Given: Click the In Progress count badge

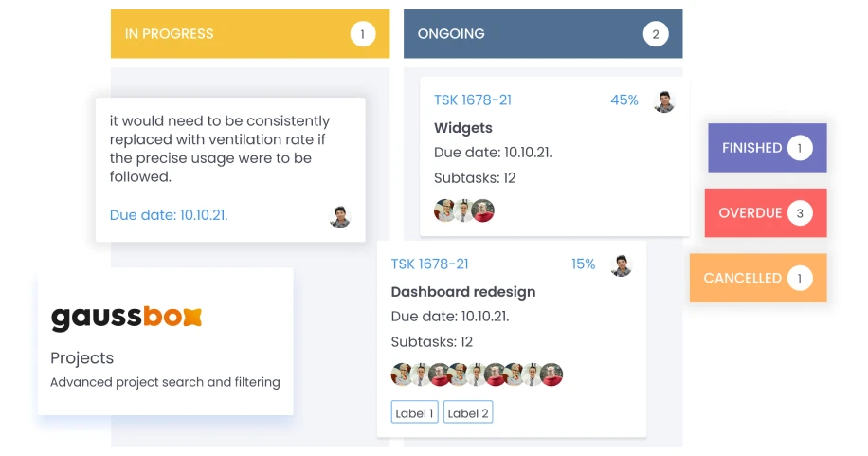Looking at the screenshot, I should click(x=362, y=34).
